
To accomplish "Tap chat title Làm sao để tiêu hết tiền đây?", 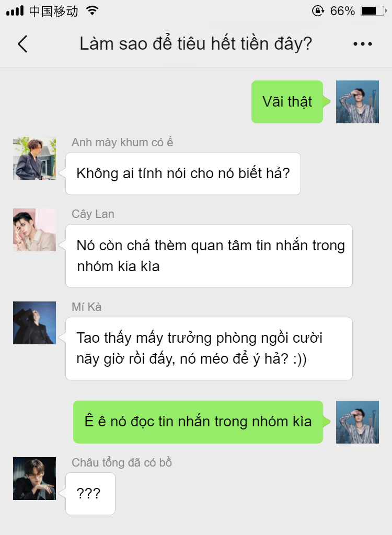I will click(x=195, y=44).
